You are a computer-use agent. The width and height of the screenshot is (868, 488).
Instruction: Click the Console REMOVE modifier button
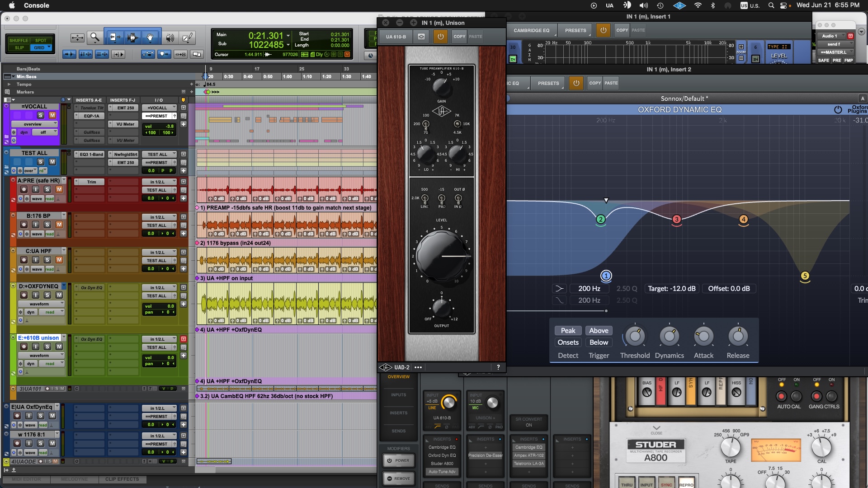398,479
